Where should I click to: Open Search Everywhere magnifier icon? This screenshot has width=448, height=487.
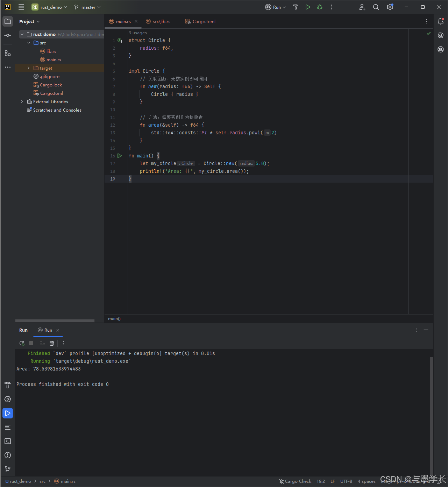point(376,7)
